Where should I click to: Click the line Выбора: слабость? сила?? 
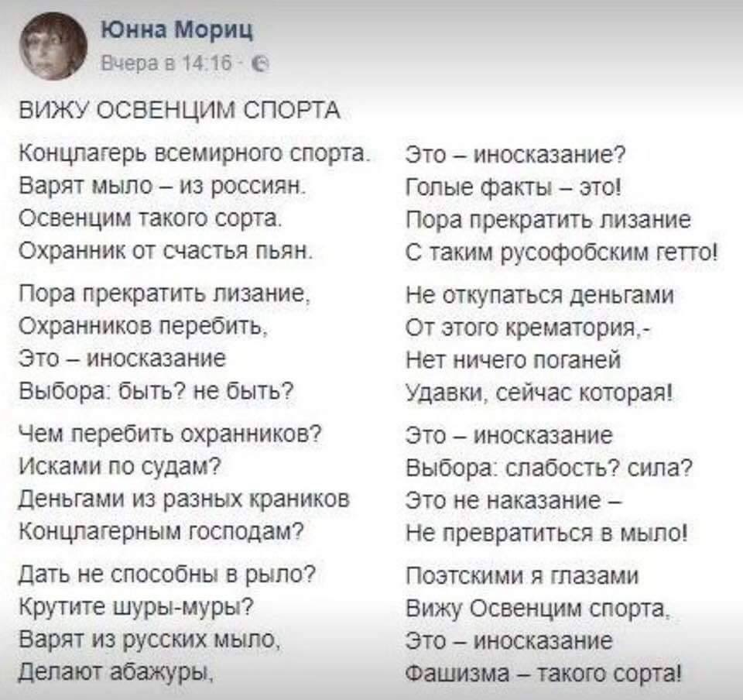[x=550, y=468]
